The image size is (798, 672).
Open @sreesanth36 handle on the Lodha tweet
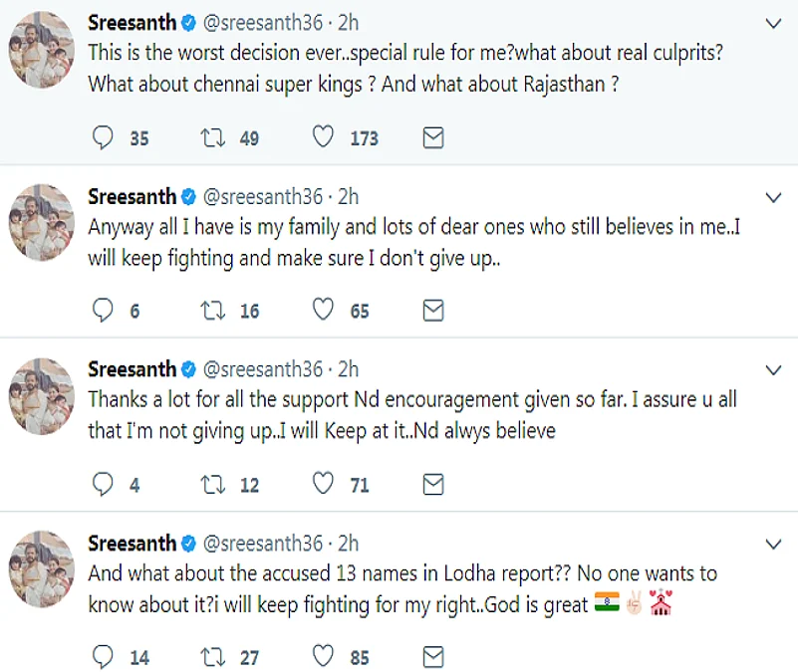pos(263,543)
